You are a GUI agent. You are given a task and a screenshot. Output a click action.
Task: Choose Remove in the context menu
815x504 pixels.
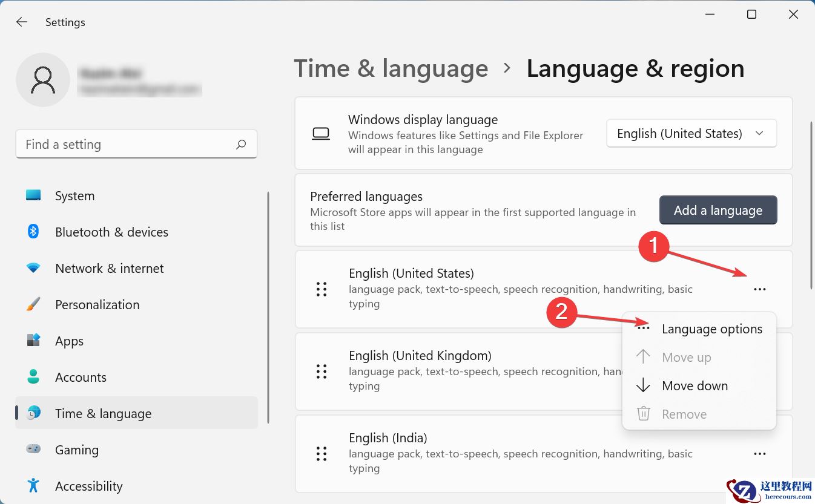(x=699, y=414)
